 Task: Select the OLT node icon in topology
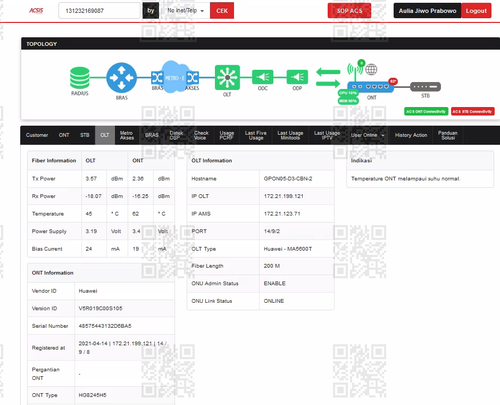point(227,77)
